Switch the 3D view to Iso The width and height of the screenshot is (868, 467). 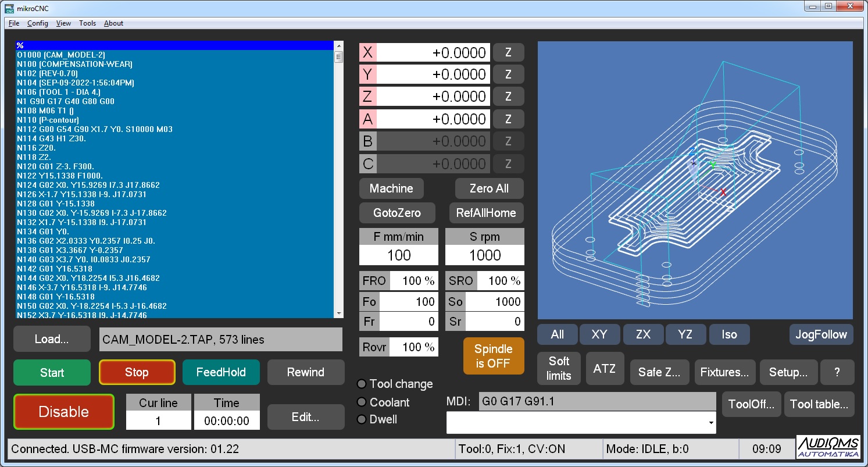pyautogui.click(x=729, y=334)
